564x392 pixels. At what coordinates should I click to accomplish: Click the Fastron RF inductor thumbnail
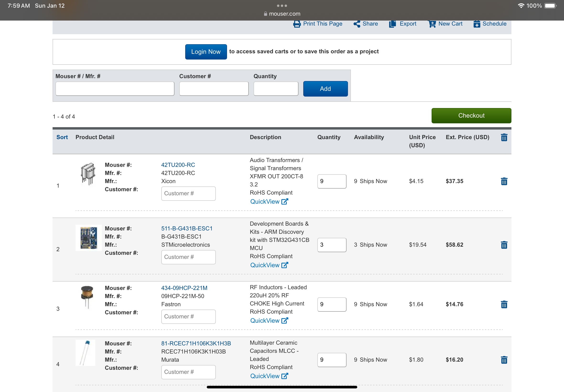[87, 297]
